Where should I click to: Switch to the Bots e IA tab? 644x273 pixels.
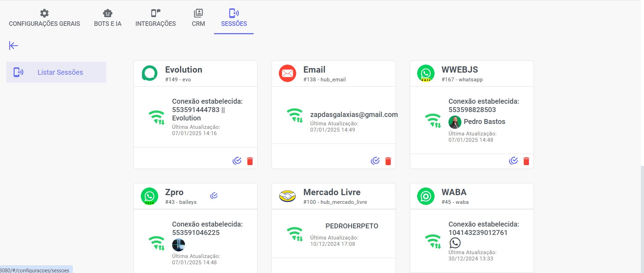coord(108,18)
